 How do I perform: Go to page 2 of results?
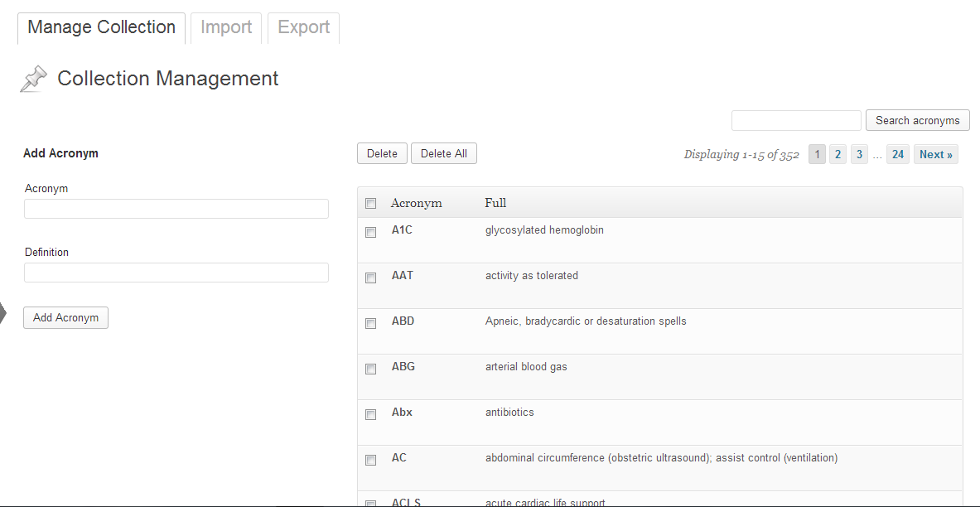pos(838,154)
